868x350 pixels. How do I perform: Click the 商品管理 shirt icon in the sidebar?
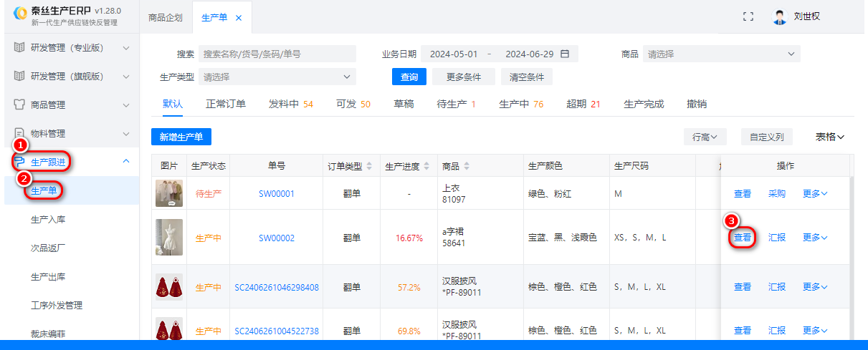(x=20, y=104)
